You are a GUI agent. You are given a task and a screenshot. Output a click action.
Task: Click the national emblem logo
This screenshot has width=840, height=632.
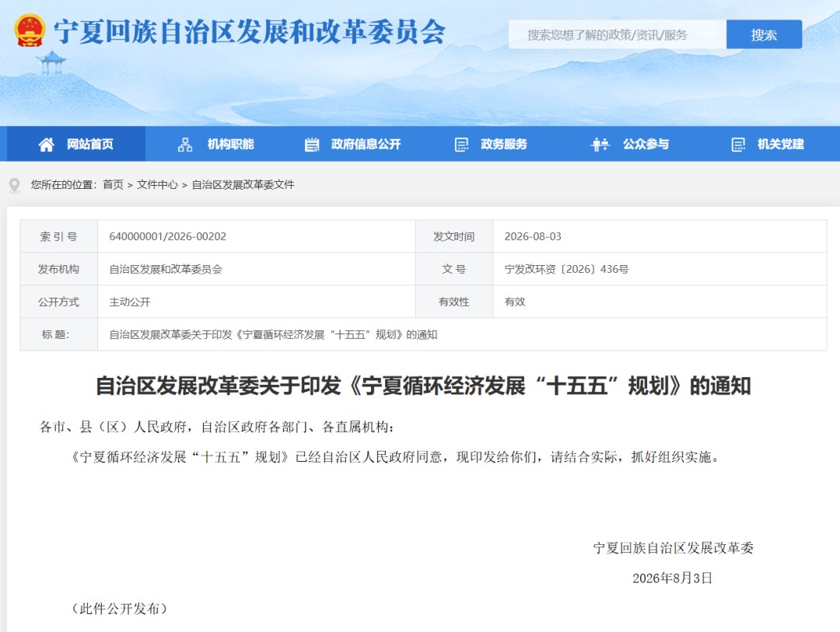coord(30,30)
